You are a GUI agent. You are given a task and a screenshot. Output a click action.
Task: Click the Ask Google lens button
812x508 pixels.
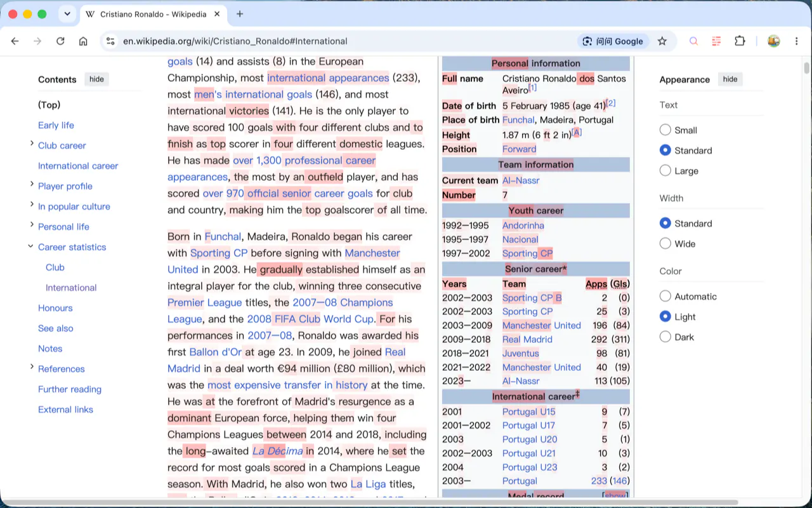click(x=613, y=41)
